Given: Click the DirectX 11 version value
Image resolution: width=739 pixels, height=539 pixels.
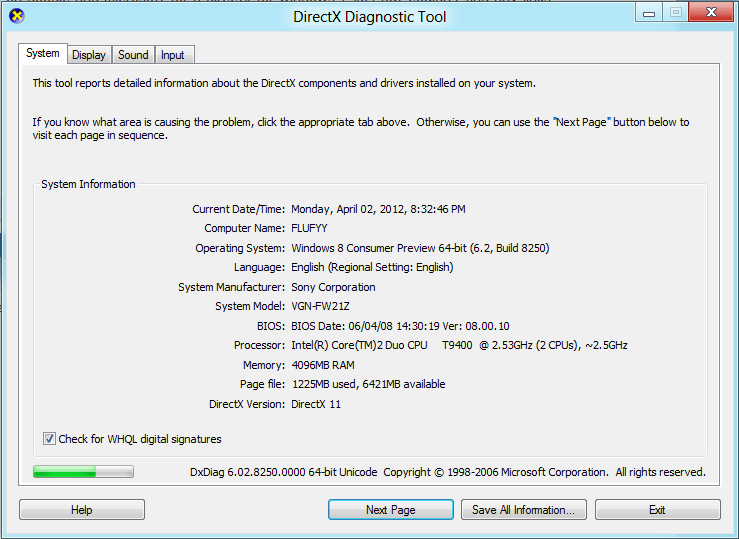Looking at the screenshot, I should 316,404.
